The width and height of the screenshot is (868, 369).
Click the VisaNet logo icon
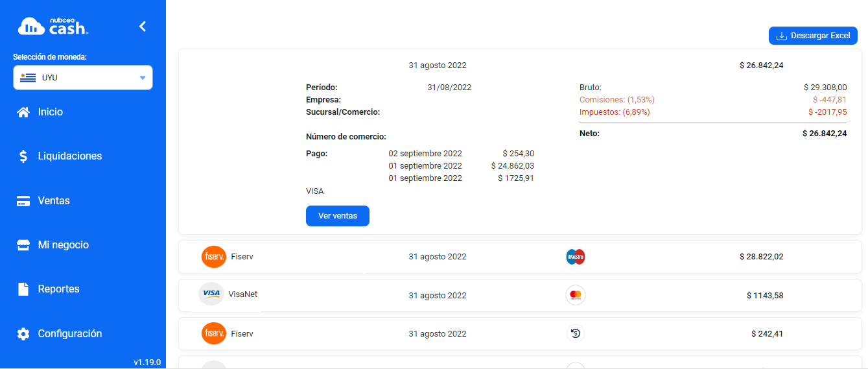click(x=211, y=294)
